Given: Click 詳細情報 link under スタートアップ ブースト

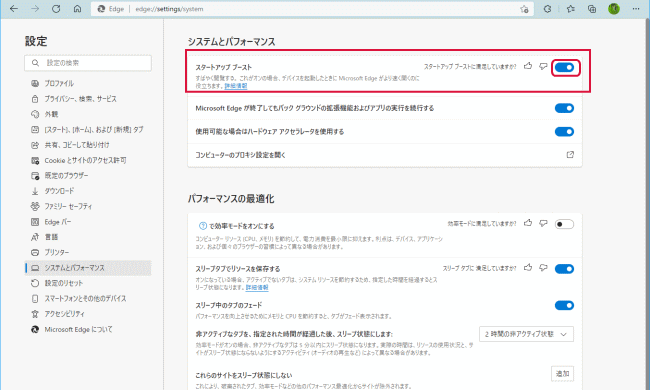Looking at the screenshot, I should (x=236, y=86).
